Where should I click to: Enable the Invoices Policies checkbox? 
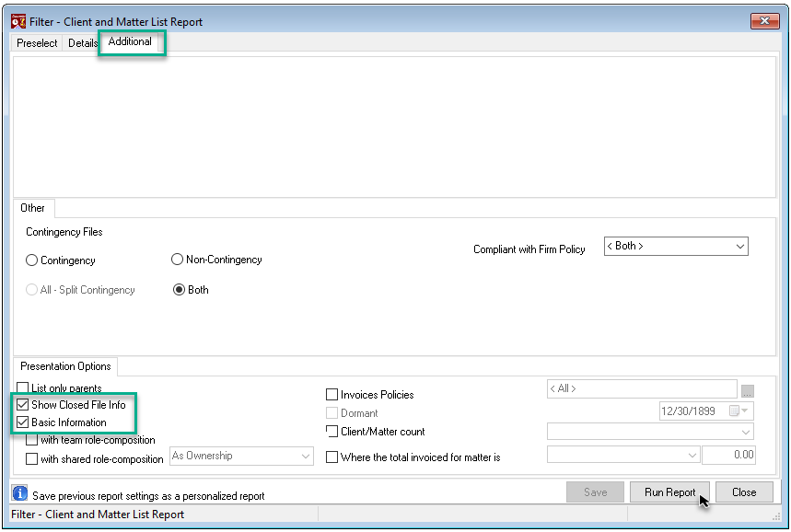pos(332,394)
